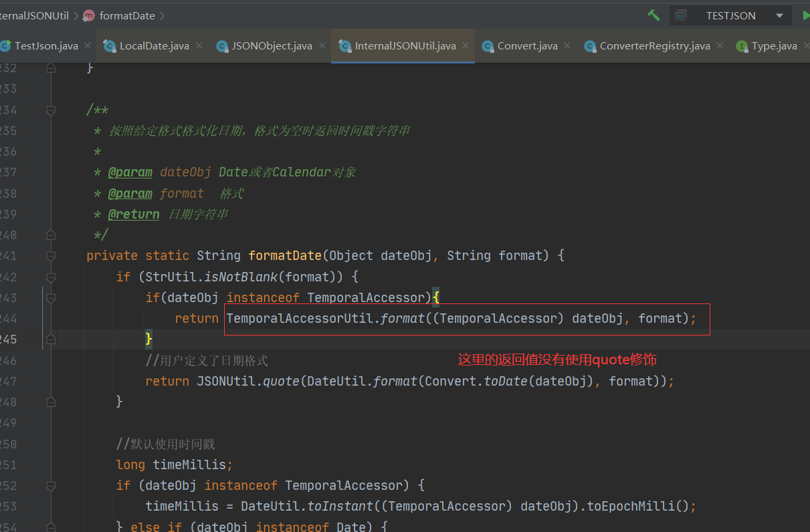This screenshot has height=532, width=810.
Task: Click the JSONUtil identifier on line 247
Action: (x=226, y=382)
